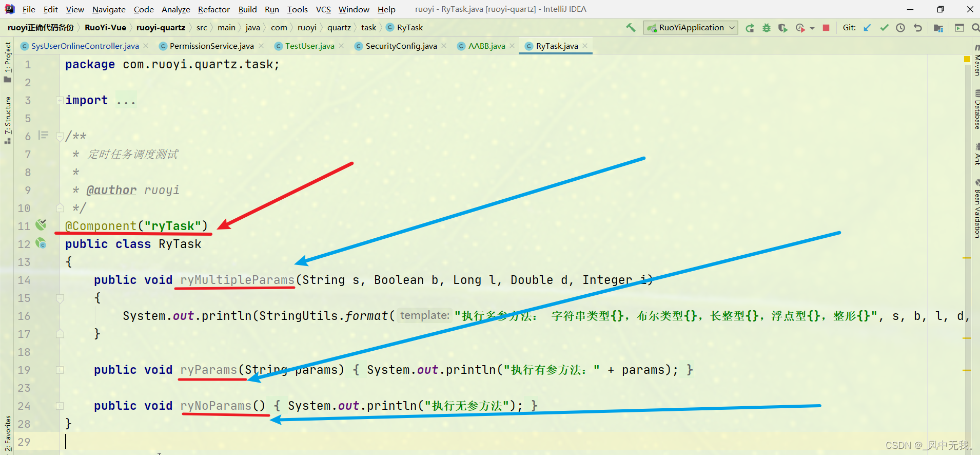Close the SysUserOnlineController.java tab

point(146,46)
